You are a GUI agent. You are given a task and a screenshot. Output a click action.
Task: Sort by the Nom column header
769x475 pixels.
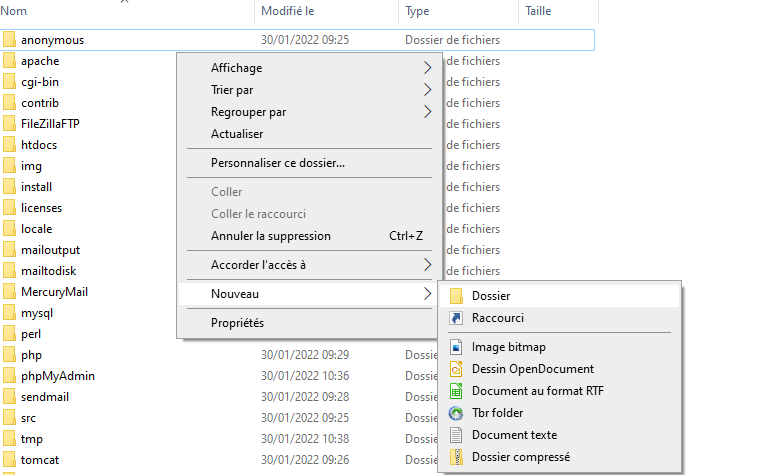coord(15,11)
